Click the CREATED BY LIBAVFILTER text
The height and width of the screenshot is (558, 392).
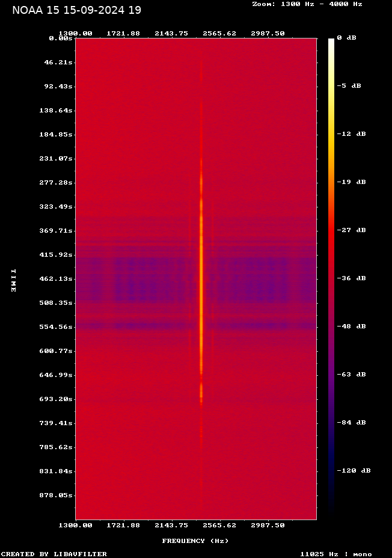click(54, 554)
